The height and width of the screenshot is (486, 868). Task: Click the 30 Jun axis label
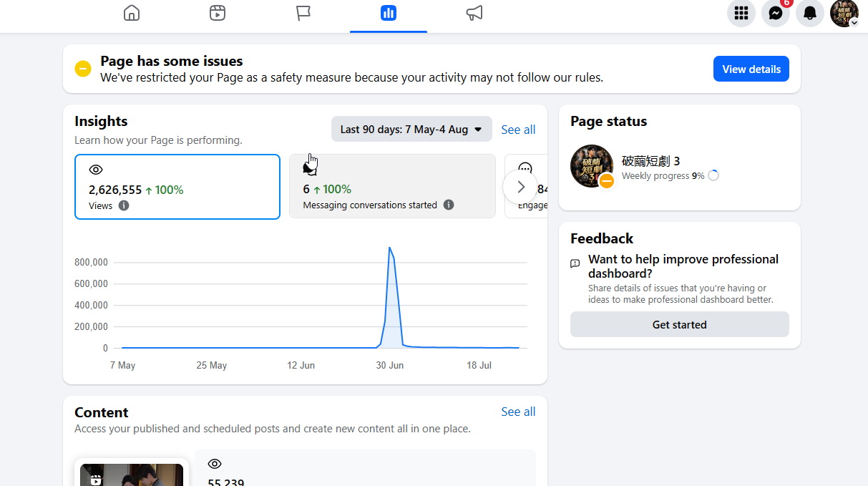pos(390,365)
